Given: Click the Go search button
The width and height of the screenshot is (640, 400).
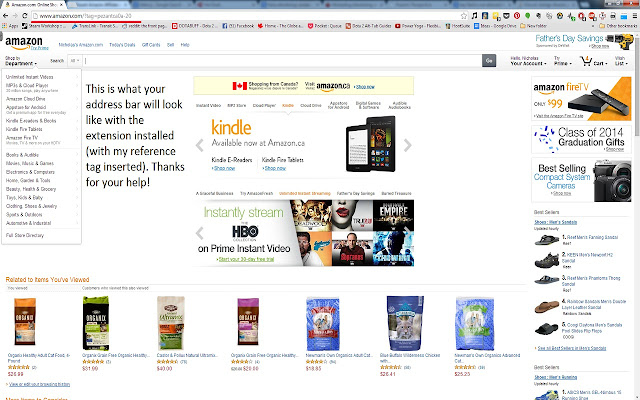Looking at the screenshot, I should (x=489, y=61).
